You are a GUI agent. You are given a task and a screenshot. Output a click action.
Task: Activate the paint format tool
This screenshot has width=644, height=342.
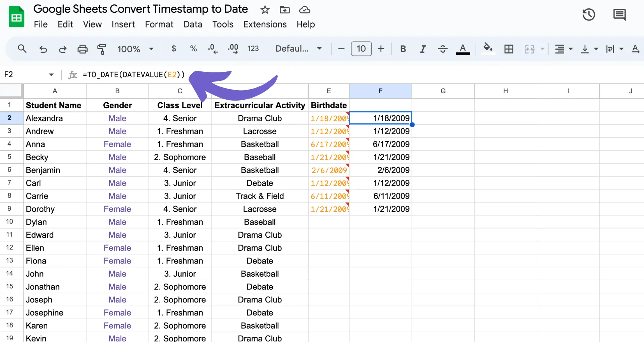102,49
